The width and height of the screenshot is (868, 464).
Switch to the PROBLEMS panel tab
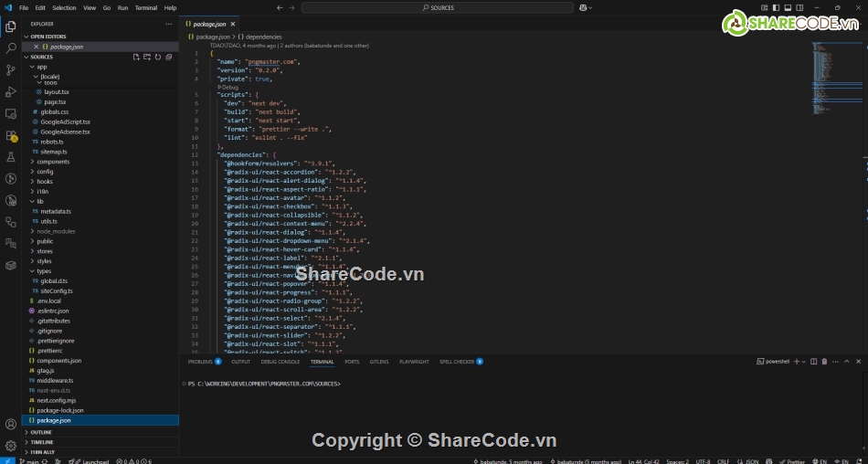pyautogui.click(x=205, y=362)
